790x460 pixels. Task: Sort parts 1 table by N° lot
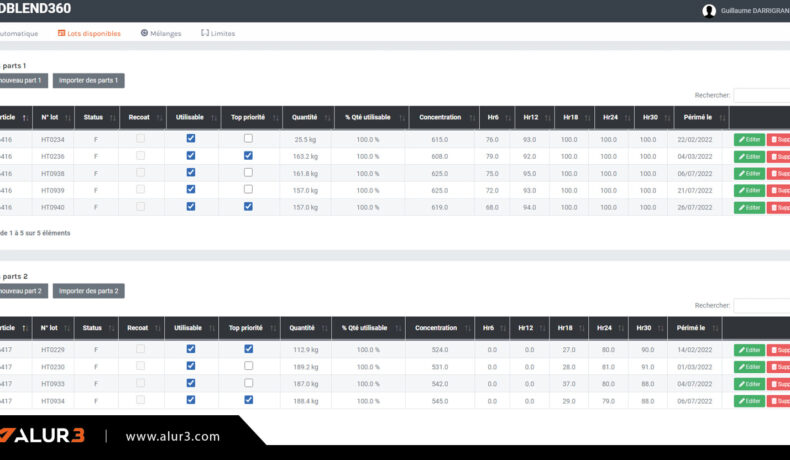coord(53,117)
